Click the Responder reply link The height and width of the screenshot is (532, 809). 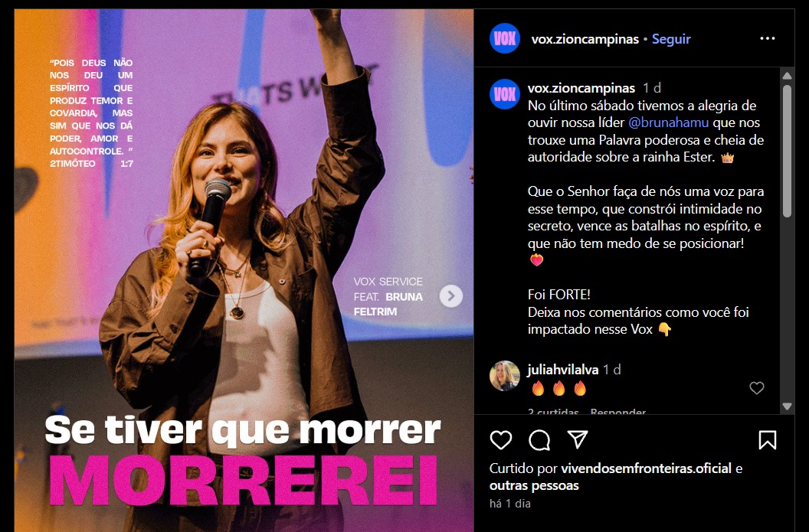point(618,413)
